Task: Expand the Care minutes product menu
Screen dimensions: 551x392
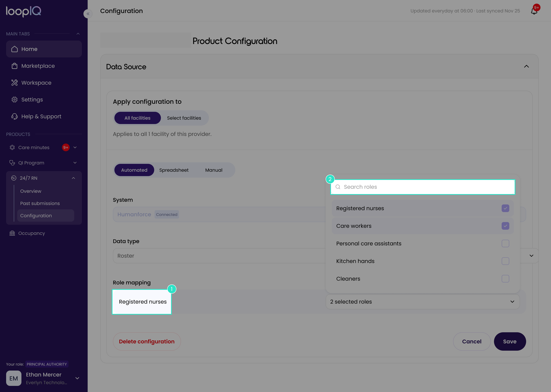Action: (x=75, y=148)
